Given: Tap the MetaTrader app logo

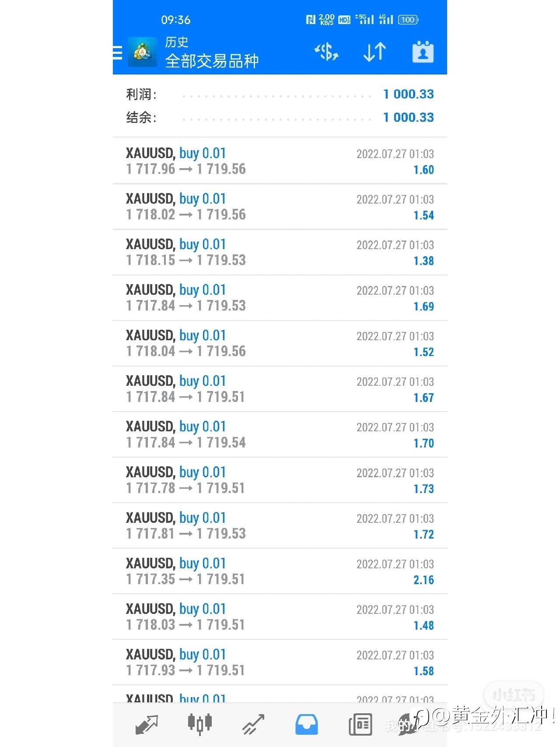Looking at the screenshot, I should [x=142, y=53].
